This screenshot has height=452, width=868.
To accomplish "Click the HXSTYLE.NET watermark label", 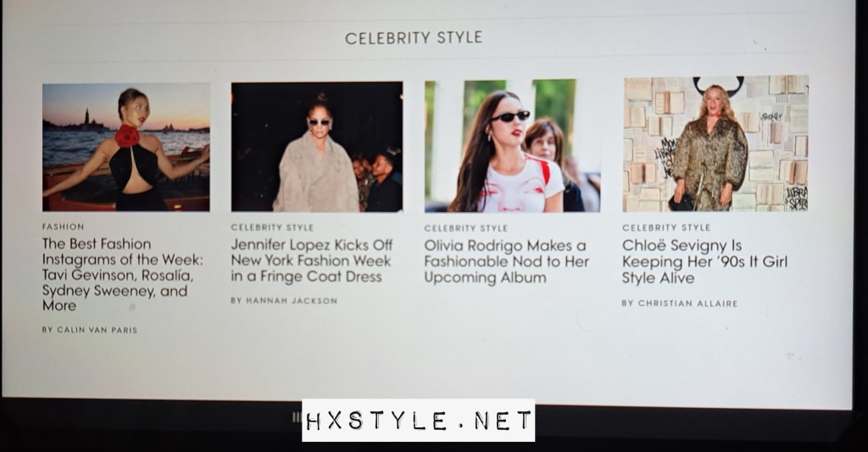I will pyautogui.click(x=419, y=421).
